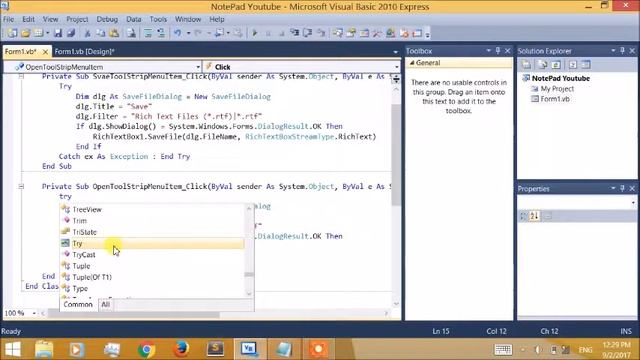Screen dimensions: 640x360
Task: Click View Designer icon in Solution Explorer
Action: 586,64
